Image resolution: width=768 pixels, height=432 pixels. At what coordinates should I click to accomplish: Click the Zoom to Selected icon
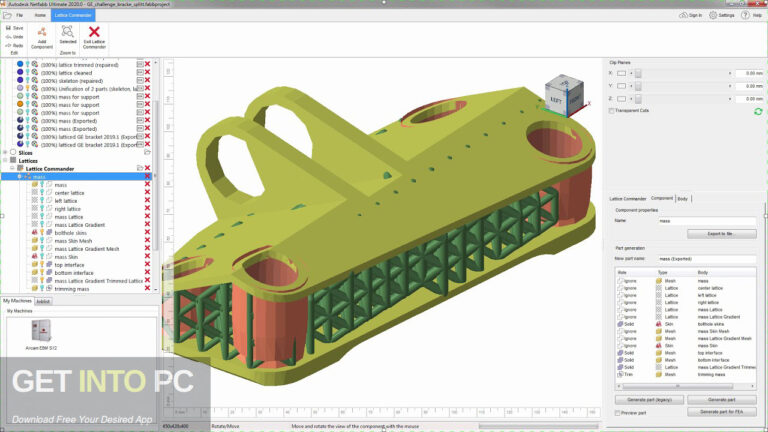pos(67,33)
